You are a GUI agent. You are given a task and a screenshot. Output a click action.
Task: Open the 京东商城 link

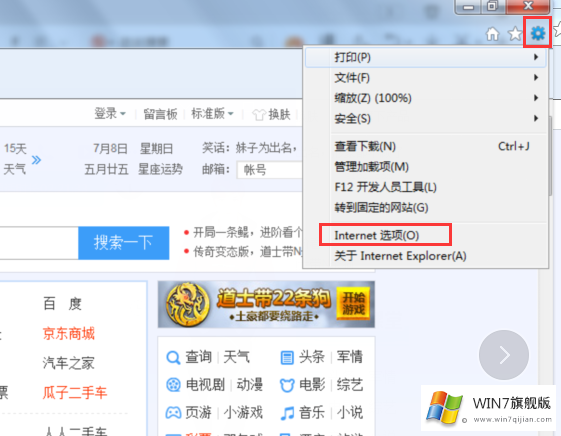(x=68, y=333)
